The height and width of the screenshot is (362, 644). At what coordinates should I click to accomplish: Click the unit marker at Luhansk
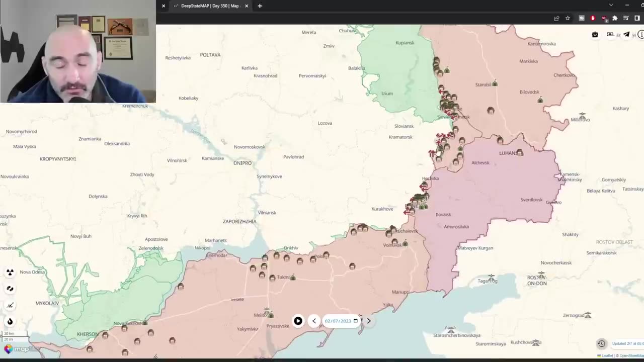coord(520,153)
